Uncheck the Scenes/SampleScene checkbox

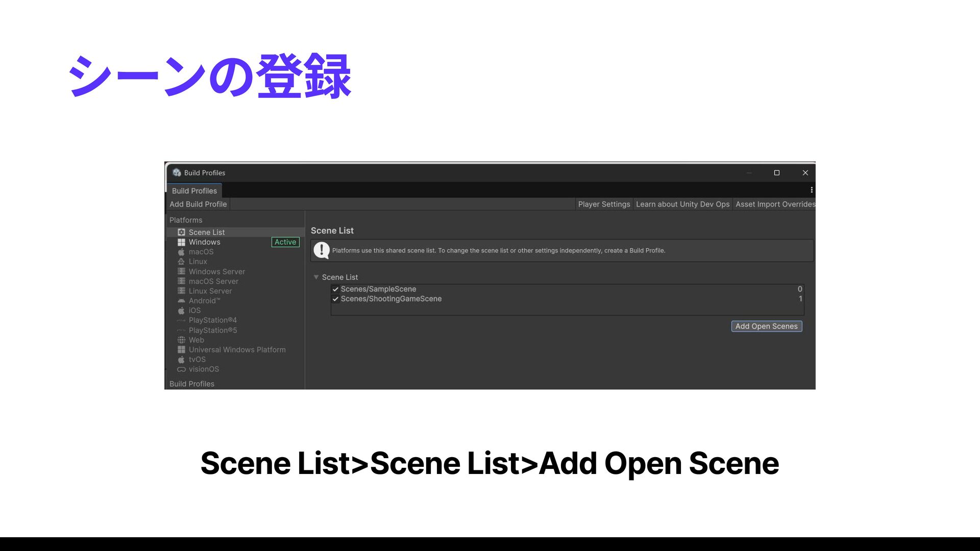335,289
